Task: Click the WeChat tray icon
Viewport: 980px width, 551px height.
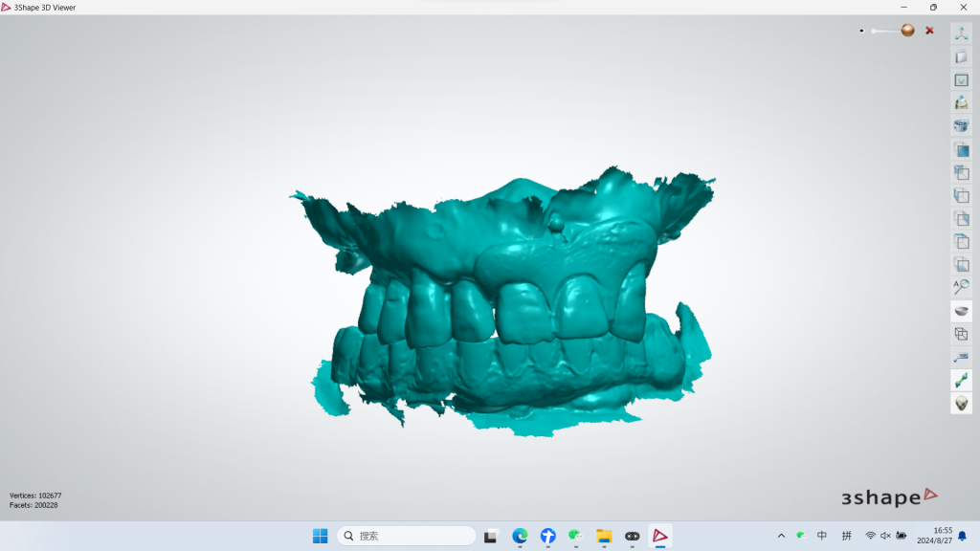Action: 801,536
